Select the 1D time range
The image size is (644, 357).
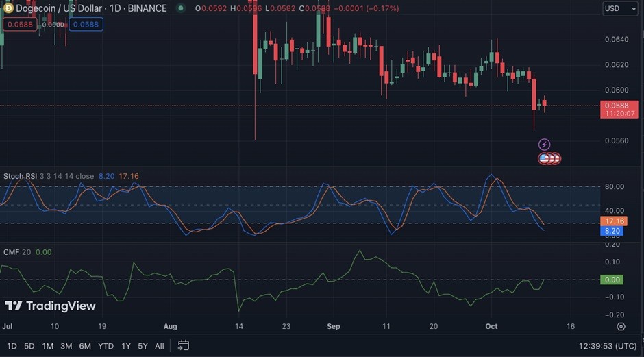[x=12, y=346]
